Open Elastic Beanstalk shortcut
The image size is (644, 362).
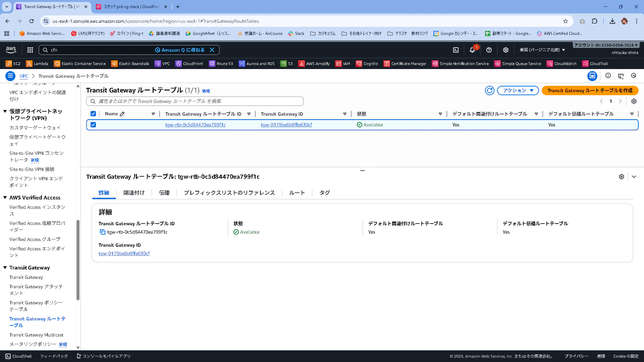coord(130,64)
